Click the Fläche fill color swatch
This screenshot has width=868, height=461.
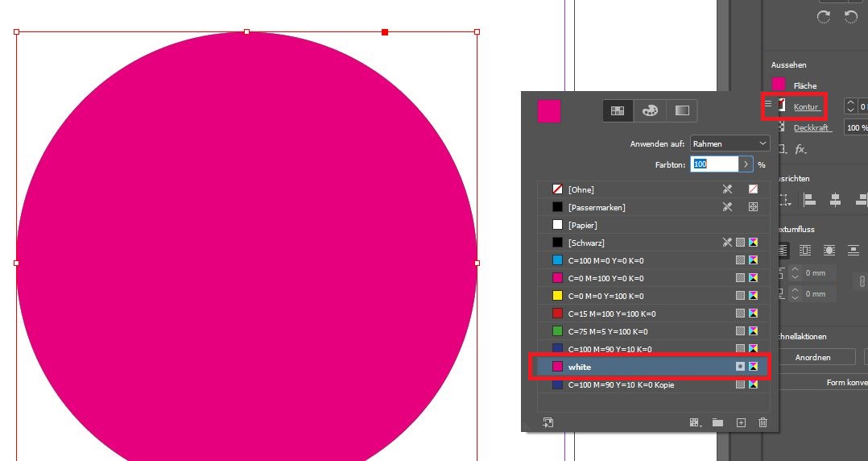[779, 85]
